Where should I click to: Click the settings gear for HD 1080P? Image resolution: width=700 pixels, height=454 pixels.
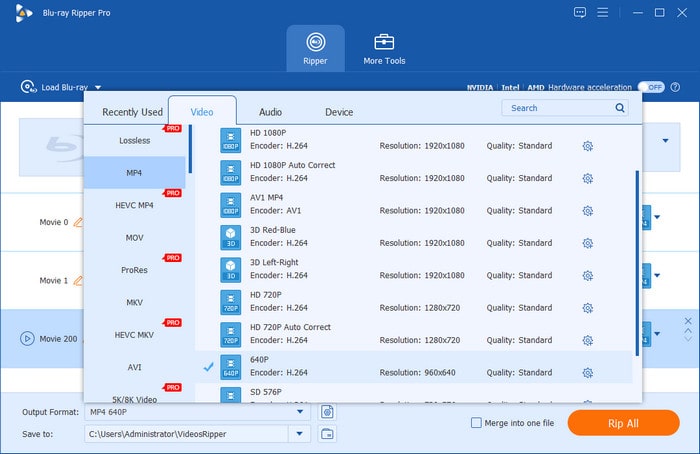588,146
